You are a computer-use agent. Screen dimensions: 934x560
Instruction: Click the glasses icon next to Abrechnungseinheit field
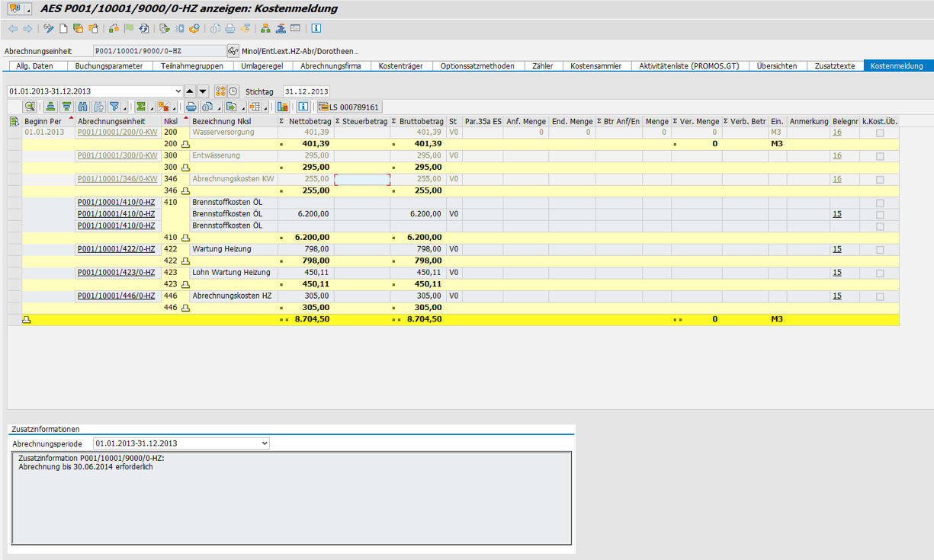[x=233, y=51]
